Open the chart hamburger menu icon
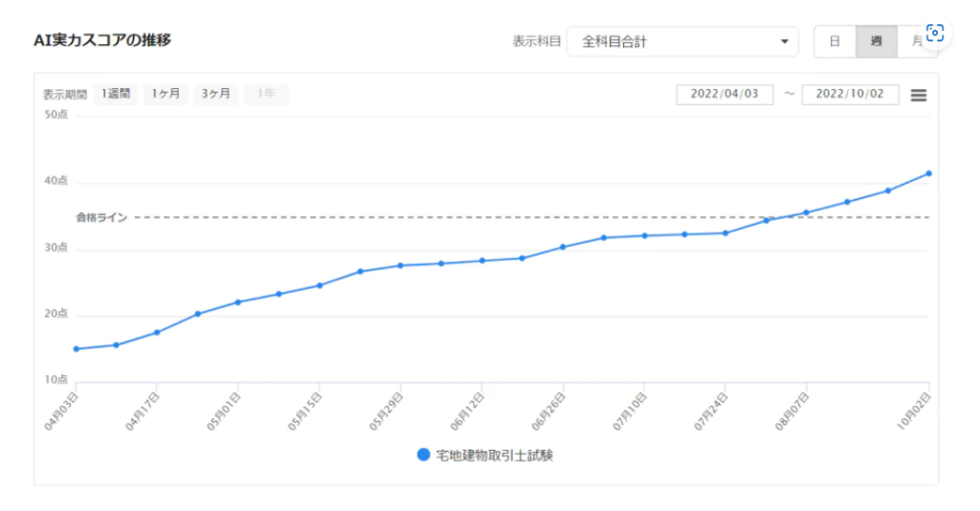 tap(918, 95)
